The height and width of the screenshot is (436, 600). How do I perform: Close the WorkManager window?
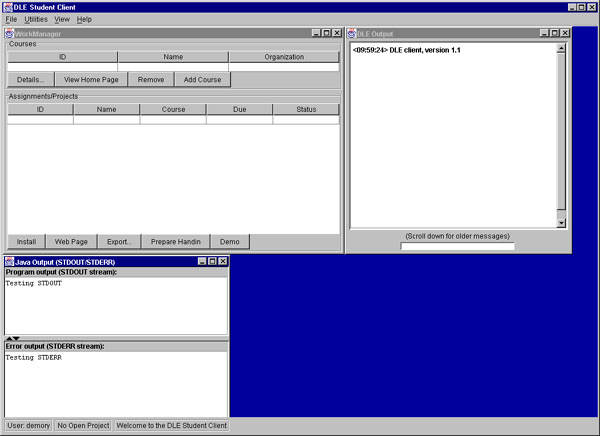click(337, 33)
